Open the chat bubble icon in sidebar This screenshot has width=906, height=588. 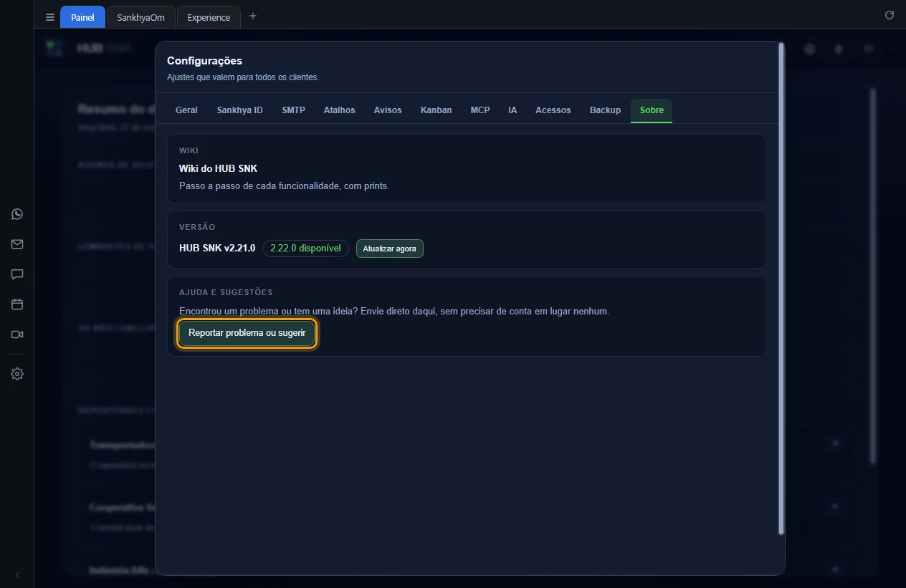pyautogui.click(x=17, y=274)
